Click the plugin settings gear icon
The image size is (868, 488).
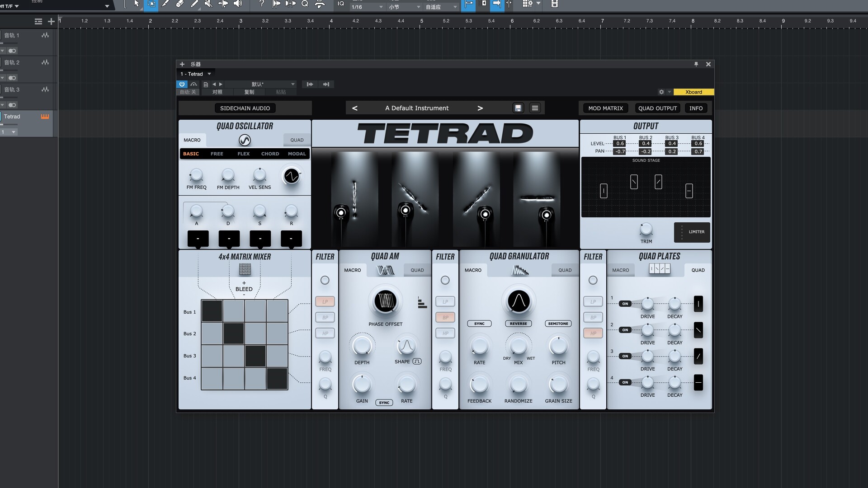[661, 92]
